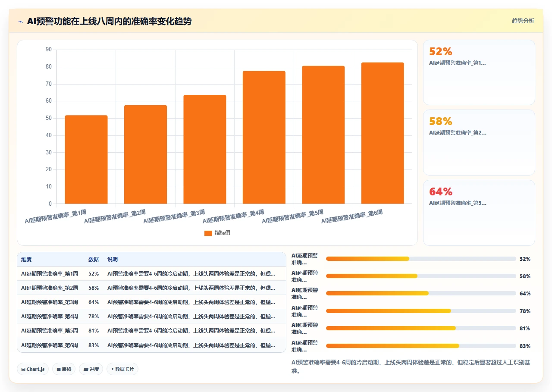Select table row AI延期预警准确率_第6周
This screenshot has height=392, width=552.
(151, 345)
